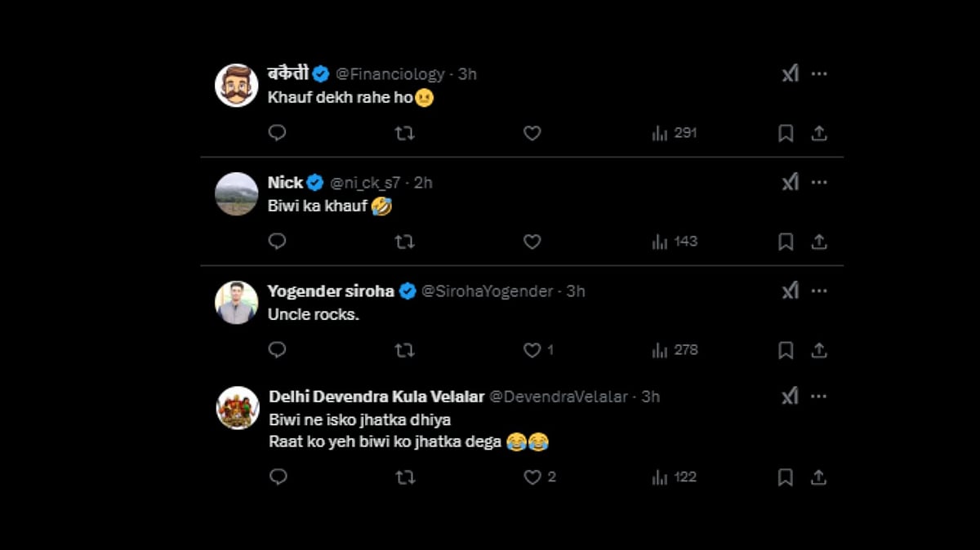Reply to the 'Uncle rocks.' tweet
This screenshot has width=980, height=550.
click(x=277, y=350)
